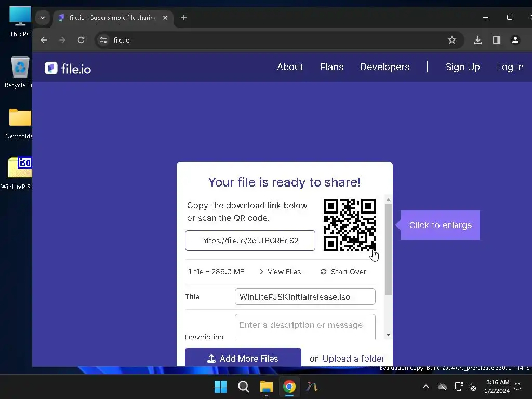This screenshot has width=532, height=399.
Task: Show hidden tray icons chevron
Action: pos(426,387)
